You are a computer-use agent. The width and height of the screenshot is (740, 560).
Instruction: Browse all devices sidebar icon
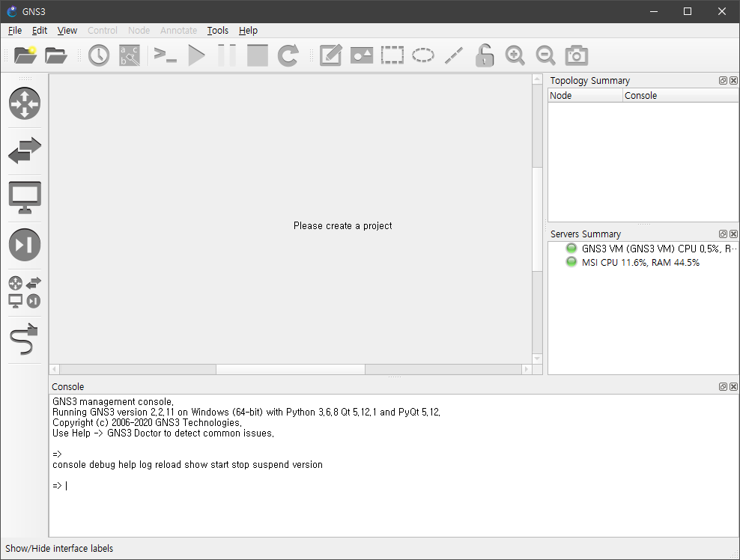click(25, 292)
